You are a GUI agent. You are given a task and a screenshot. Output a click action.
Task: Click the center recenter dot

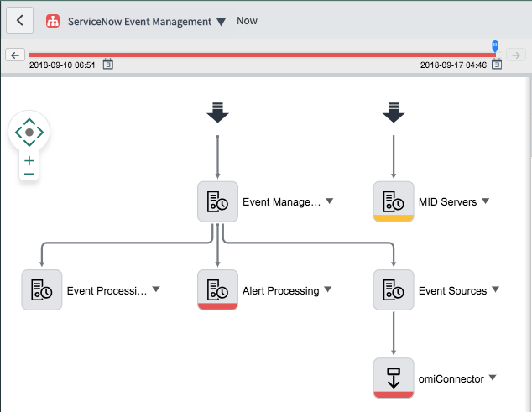click(29, 132)
